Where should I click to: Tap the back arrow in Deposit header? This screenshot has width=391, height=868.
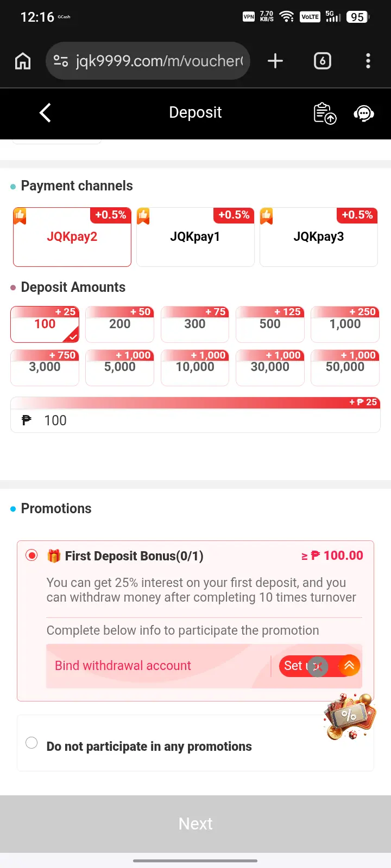pyautogui.click(x=45, y=113)
